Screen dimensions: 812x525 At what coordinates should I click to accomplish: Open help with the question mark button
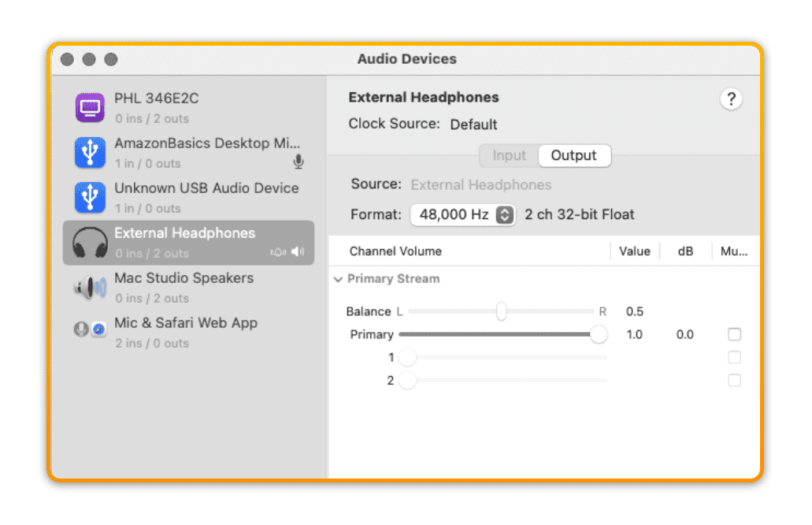pos(731,99)
